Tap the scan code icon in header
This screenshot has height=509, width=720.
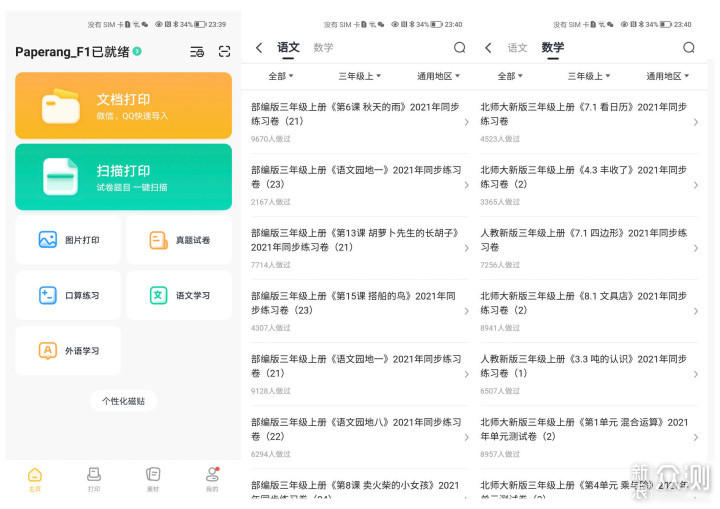(224, 51)
